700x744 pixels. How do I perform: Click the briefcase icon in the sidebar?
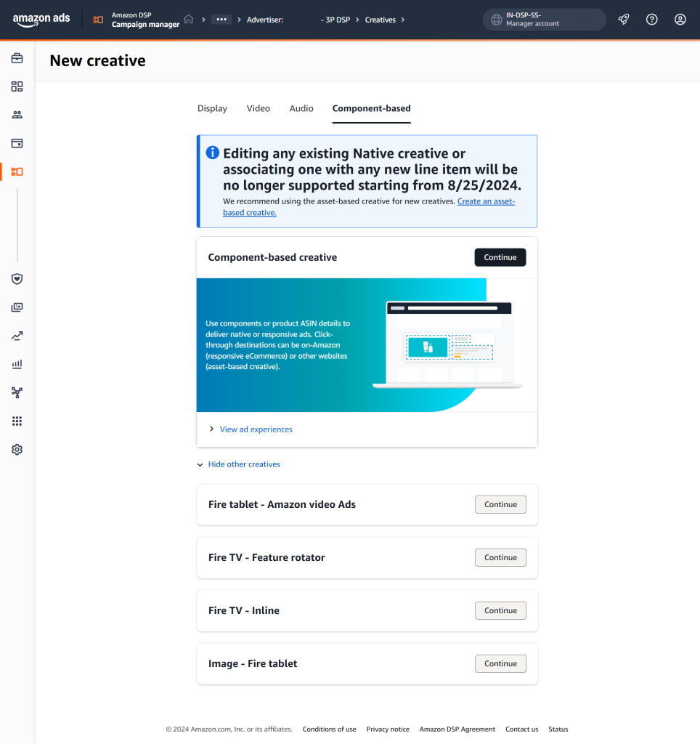17,58
